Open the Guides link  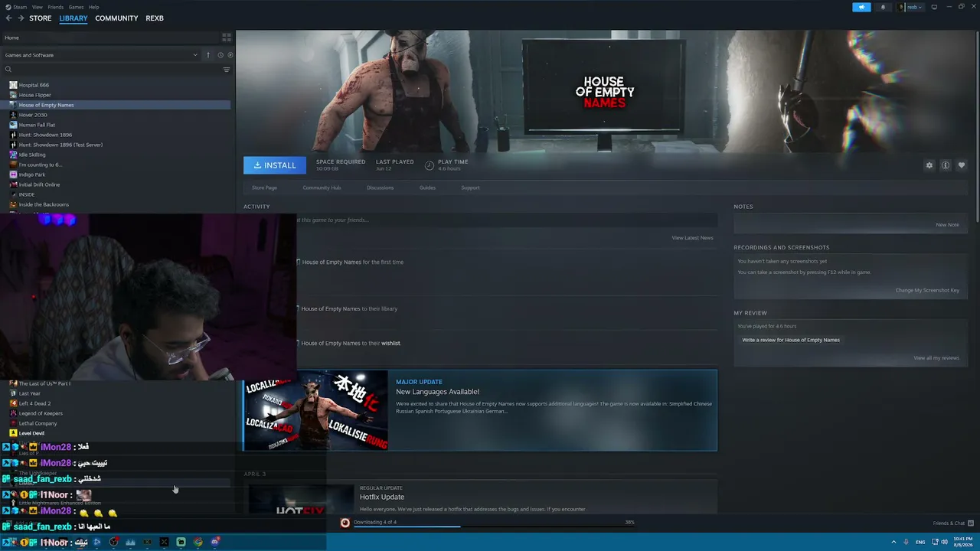point(427,187)
